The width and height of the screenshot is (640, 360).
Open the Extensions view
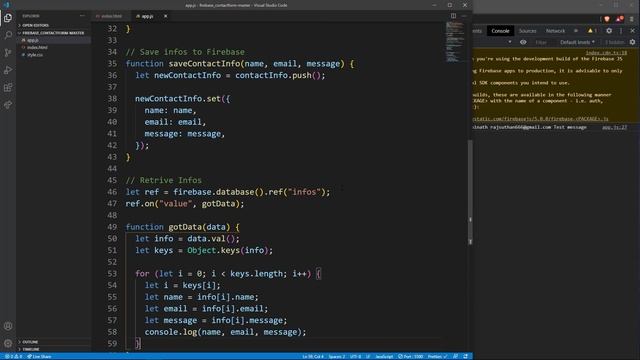(8, 87)
